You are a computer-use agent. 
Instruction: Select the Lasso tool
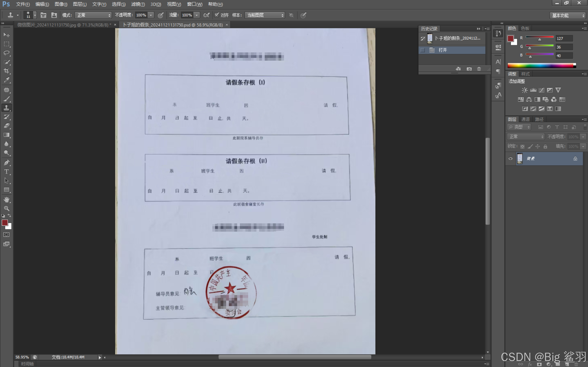click(7, 53)
